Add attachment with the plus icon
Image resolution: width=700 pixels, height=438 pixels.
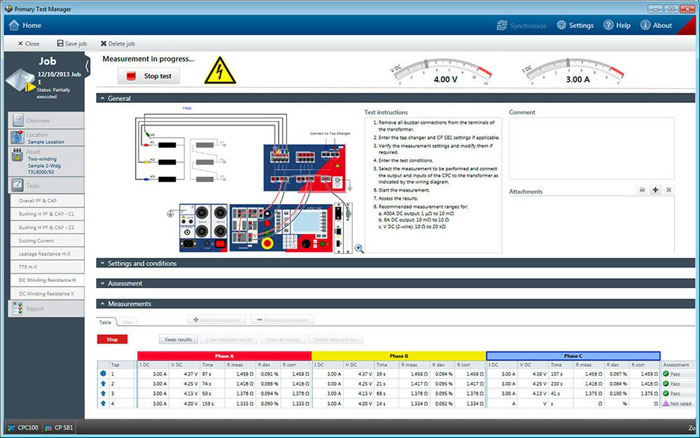[655, 190]
